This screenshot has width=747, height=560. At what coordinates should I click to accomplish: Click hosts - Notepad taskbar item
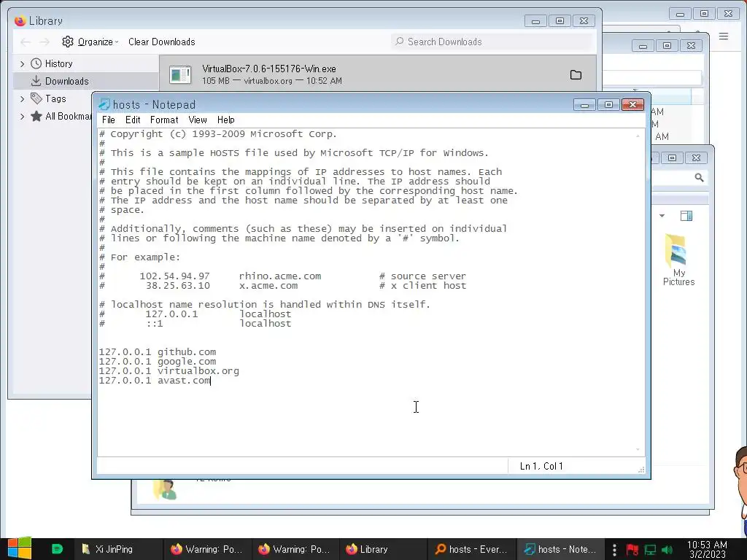point(560,549)
